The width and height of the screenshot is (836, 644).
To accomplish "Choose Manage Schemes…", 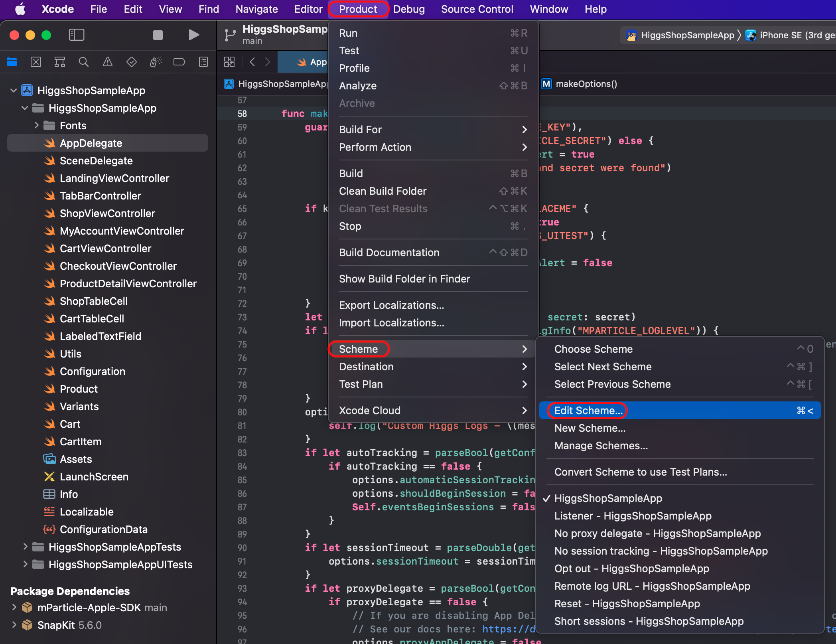I will click(x=680, y=446).
